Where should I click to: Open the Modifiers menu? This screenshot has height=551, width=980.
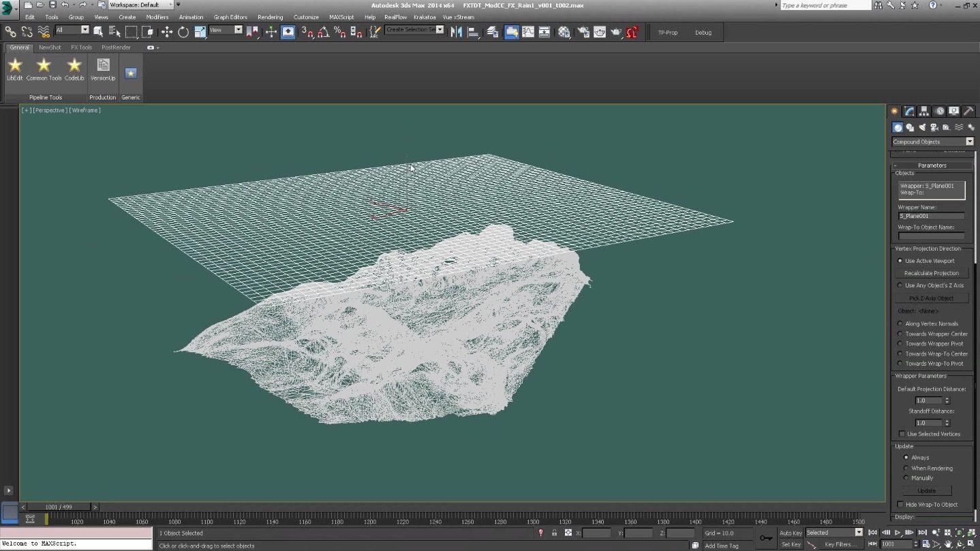pos(157,17)
